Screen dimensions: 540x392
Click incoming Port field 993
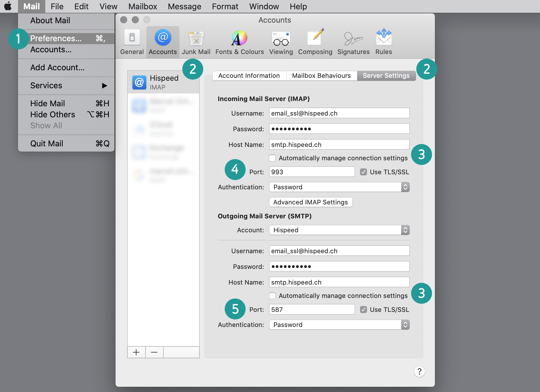click(312, 172)
